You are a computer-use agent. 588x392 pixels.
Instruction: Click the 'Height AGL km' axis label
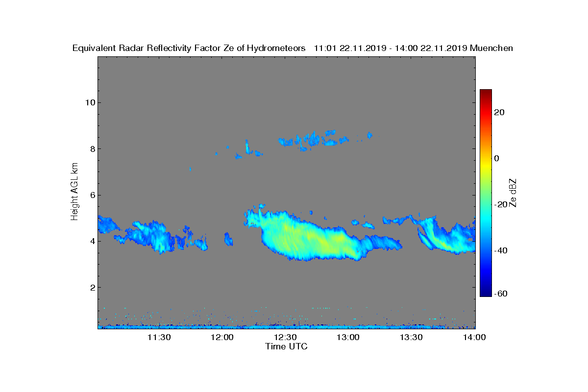point(74,193)
